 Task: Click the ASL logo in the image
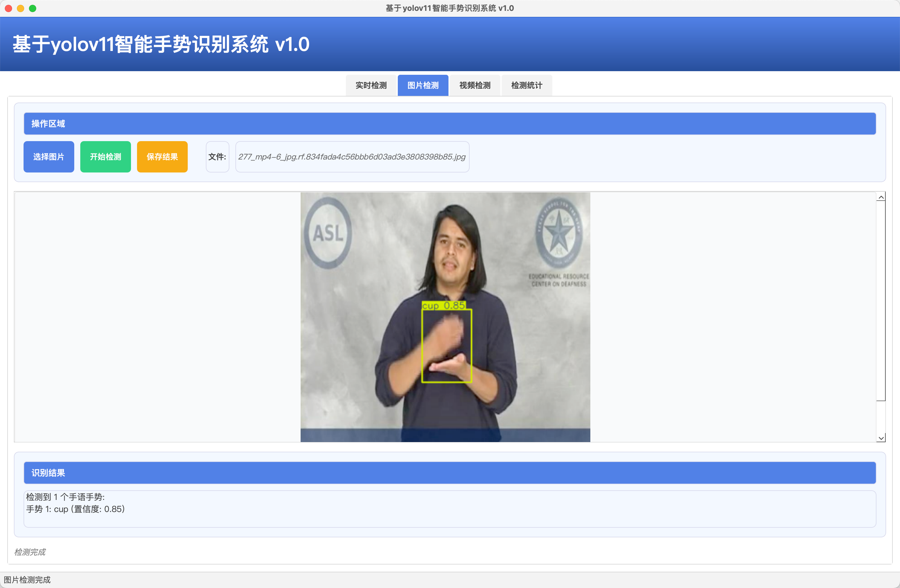[328, 233]
